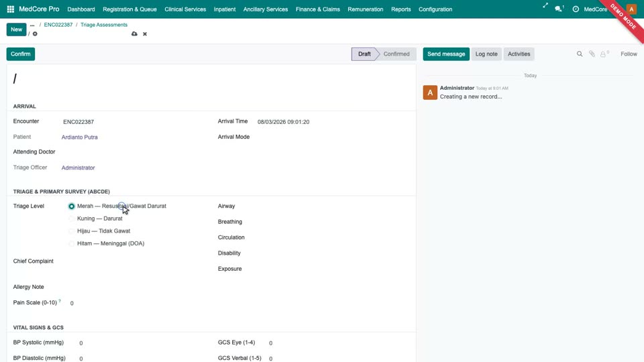Click the GCS Eye value field
The width and height of the screenshot is (644, 362).
(x=339, y=343)
